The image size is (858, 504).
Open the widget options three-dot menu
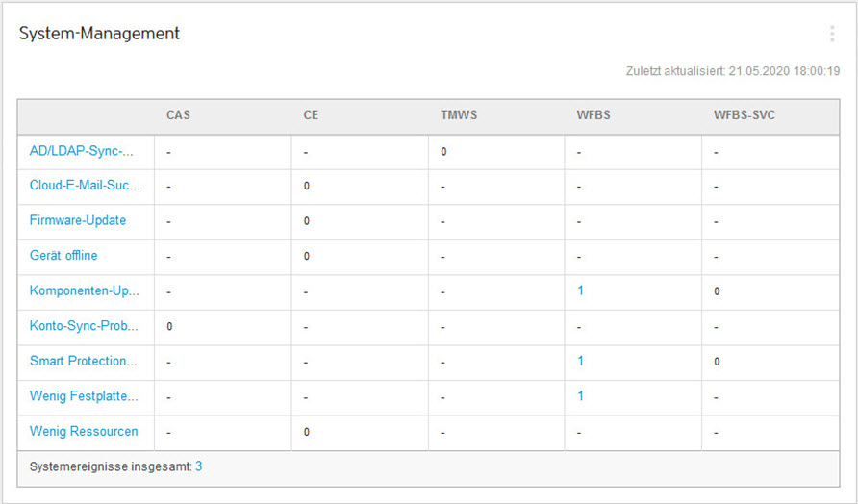[x=832, y=34]
